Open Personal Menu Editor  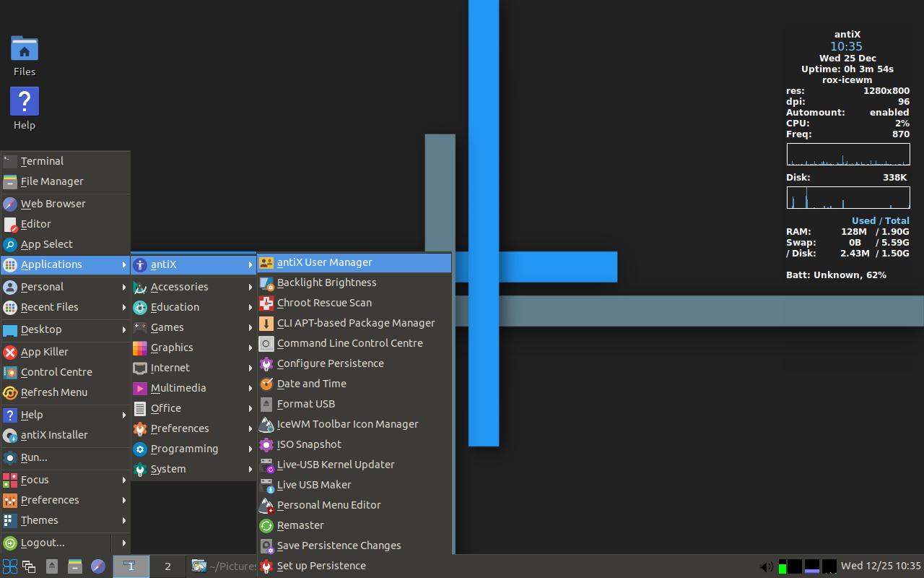tap(354, 505)
